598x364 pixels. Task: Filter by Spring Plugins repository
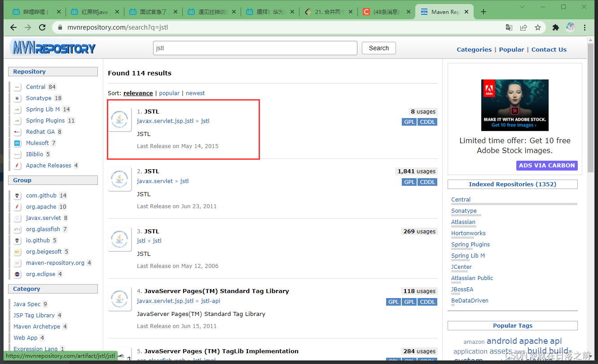tap(45, 121)
